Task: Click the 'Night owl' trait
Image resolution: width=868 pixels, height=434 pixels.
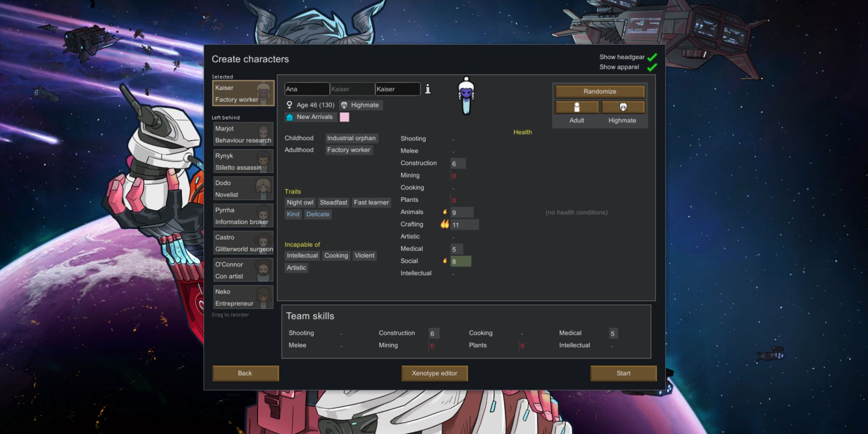Action: [x=300, y=202]
